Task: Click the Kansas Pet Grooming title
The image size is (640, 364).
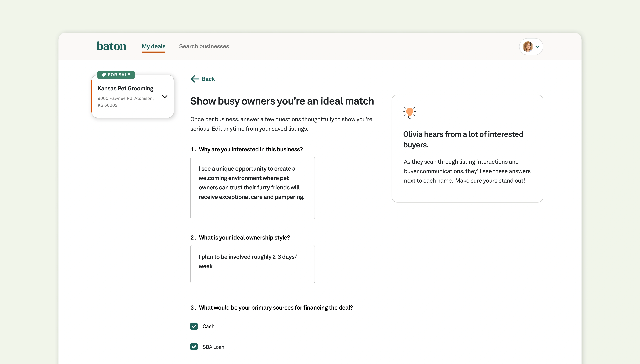Action: (x=125, y=89)
